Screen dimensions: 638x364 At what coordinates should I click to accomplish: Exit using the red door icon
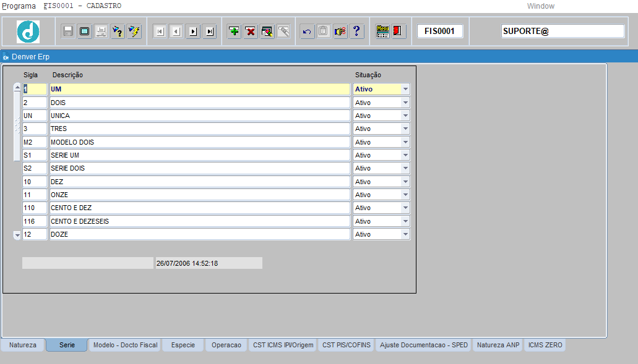coord(397,32)
